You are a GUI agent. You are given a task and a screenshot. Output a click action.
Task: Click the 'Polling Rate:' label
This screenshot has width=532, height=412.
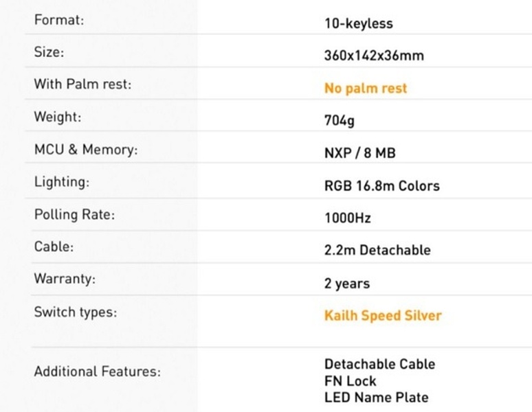click(74, 214)
